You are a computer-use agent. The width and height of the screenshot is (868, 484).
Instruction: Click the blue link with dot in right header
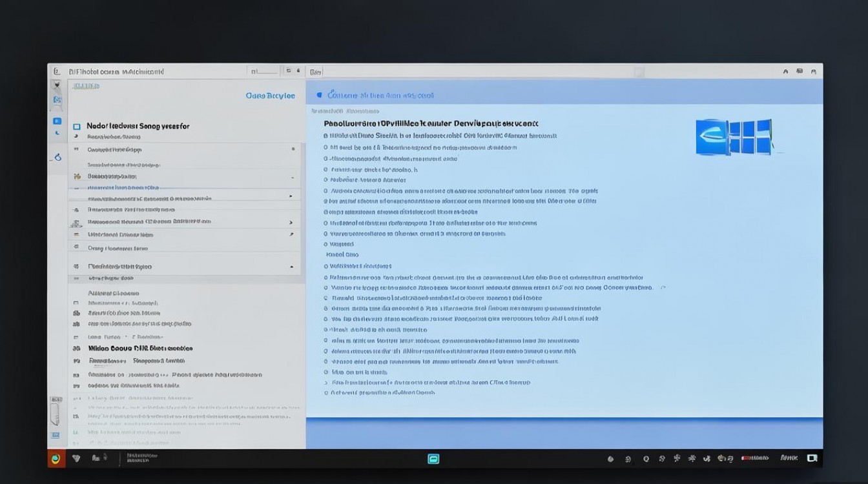(x=380, y=96)
